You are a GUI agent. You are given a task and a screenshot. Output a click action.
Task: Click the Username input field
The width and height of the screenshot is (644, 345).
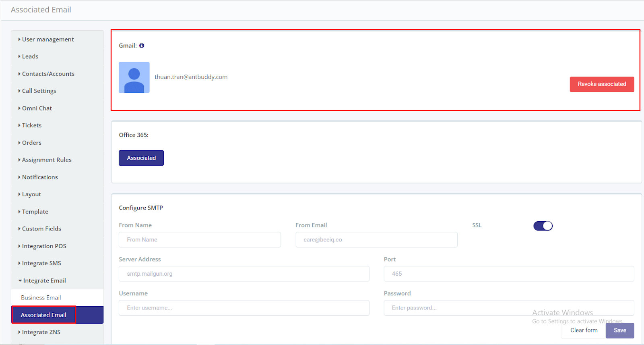[244, 308]
